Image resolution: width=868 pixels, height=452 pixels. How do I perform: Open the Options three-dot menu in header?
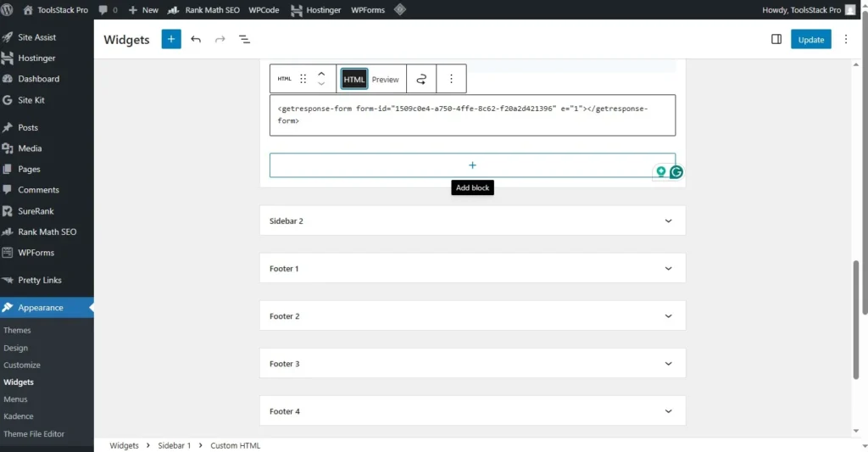coord(845,39)
